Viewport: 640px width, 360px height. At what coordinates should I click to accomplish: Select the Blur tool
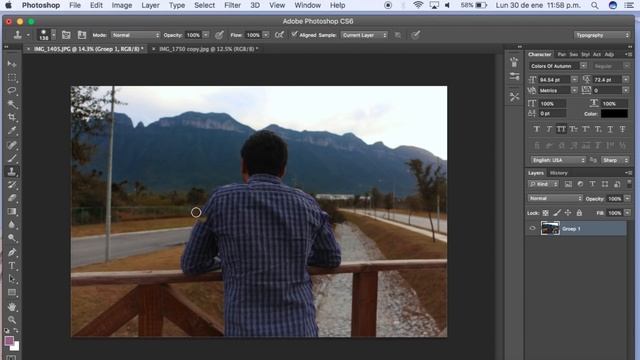(x=12, y=225)
